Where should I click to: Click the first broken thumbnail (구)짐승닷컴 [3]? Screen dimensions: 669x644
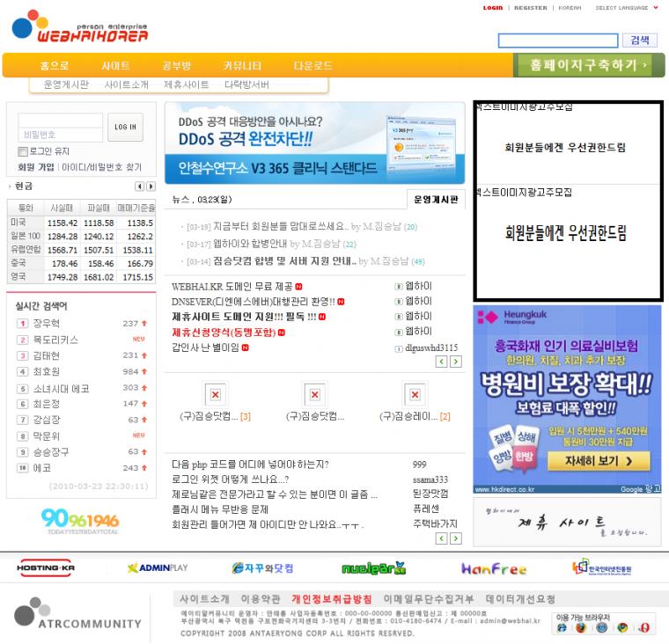pos(216,394)
